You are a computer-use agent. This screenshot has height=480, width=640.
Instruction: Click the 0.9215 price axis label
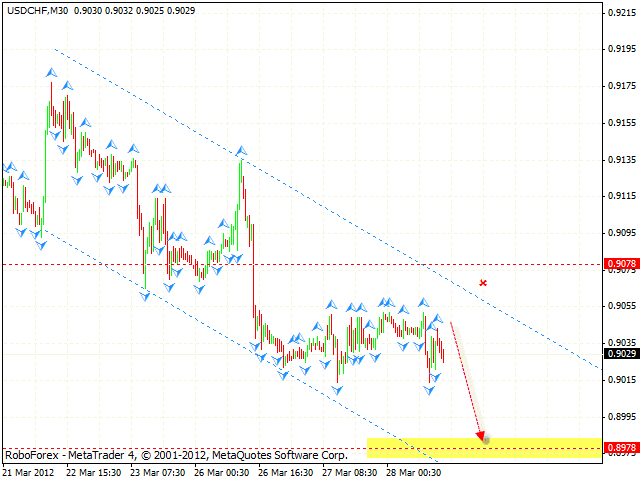[620, 12]
